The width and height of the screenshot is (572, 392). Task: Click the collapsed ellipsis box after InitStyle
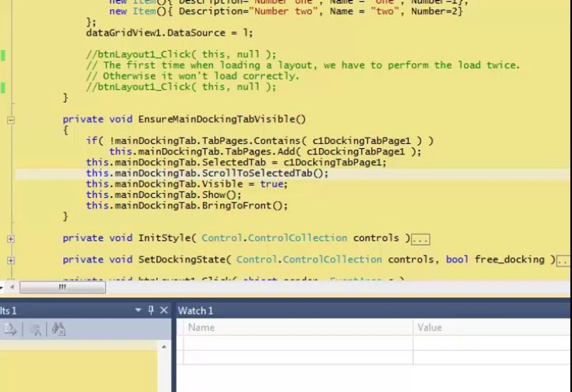tap(421, 240)
